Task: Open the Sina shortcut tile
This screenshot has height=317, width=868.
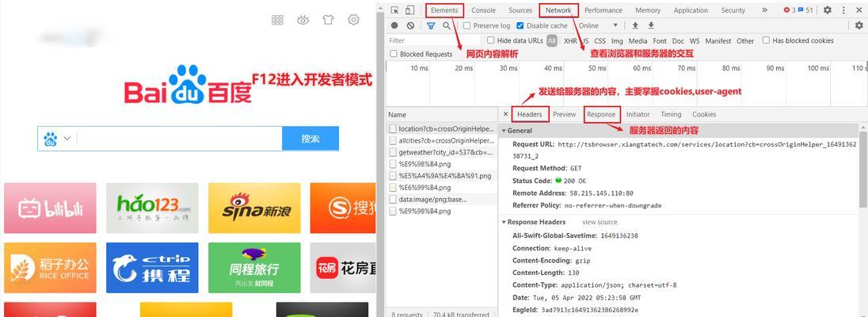Action: click(254, 208)
